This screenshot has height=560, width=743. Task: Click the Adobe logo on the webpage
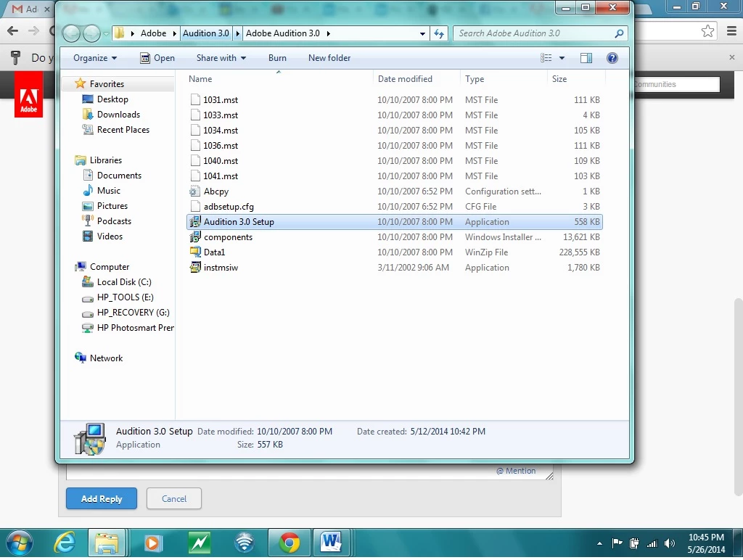coord(28,94)
